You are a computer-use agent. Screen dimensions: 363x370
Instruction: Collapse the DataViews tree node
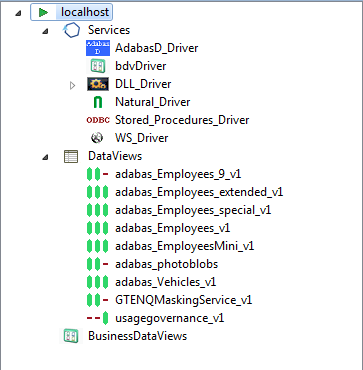point(45,157)
